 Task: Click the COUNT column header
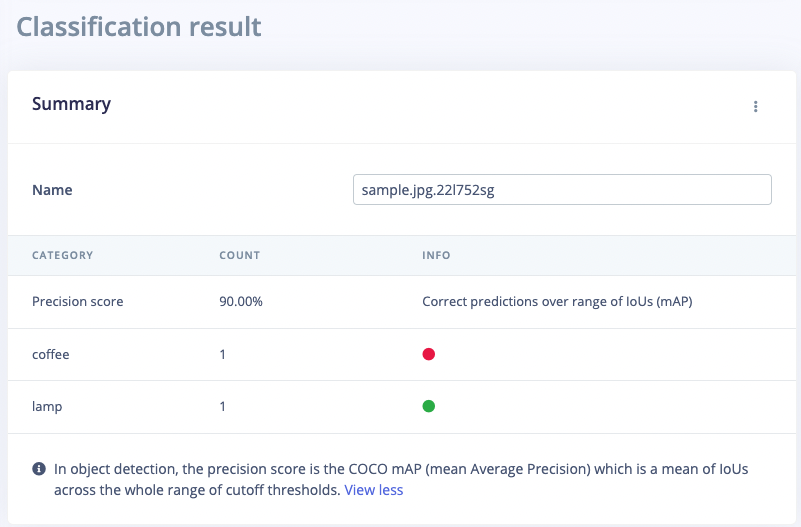(x=239, y=255)
